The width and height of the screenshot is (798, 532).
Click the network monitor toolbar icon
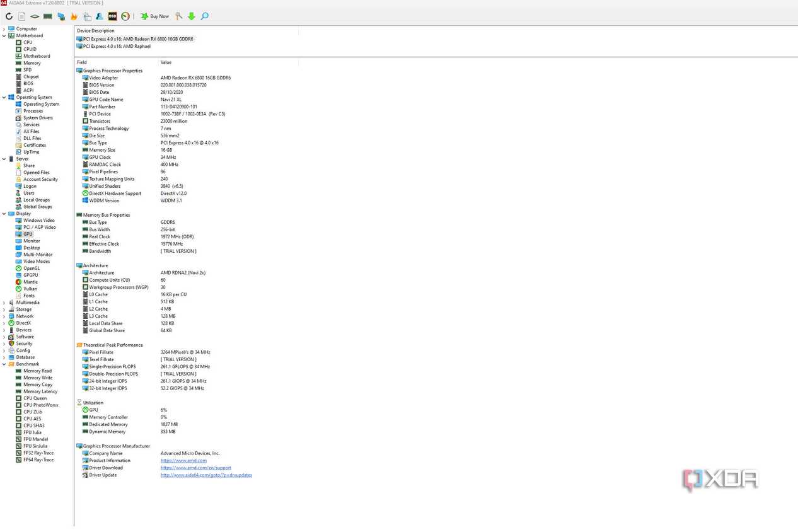tap(61, 16)
